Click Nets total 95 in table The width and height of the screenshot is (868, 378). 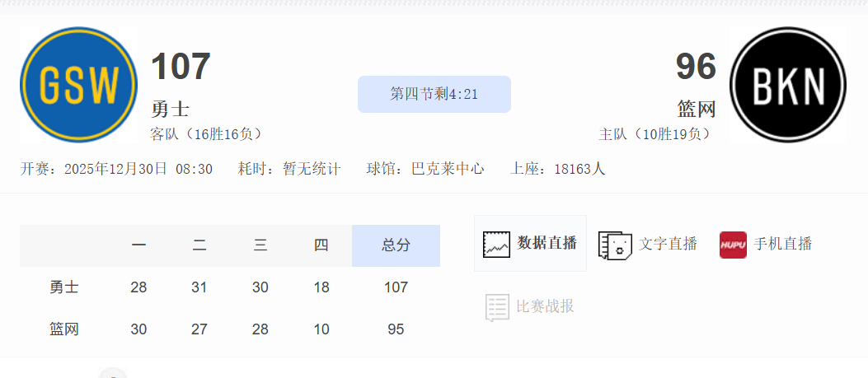point(396,329)
